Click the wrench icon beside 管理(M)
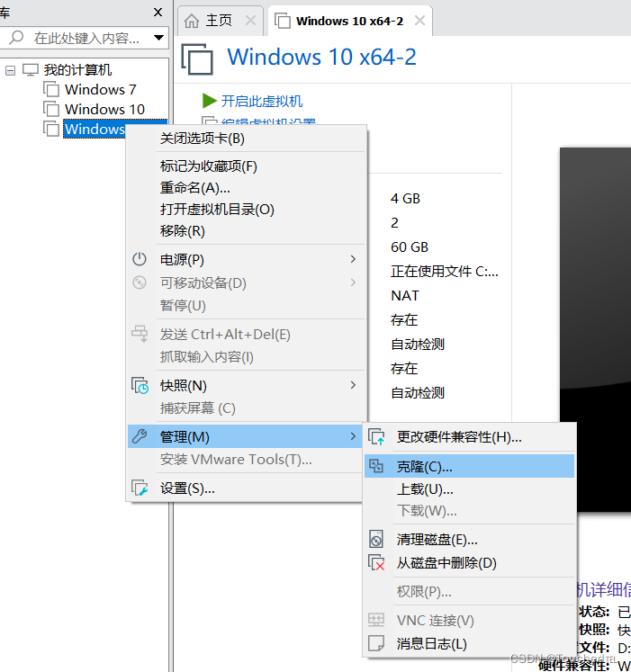 140,436
